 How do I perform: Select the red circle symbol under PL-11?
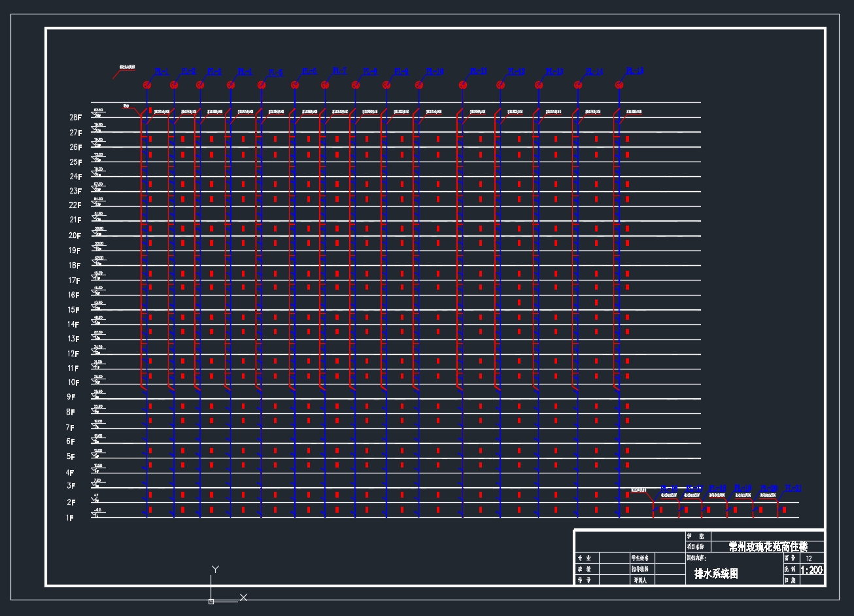point(462,85)
